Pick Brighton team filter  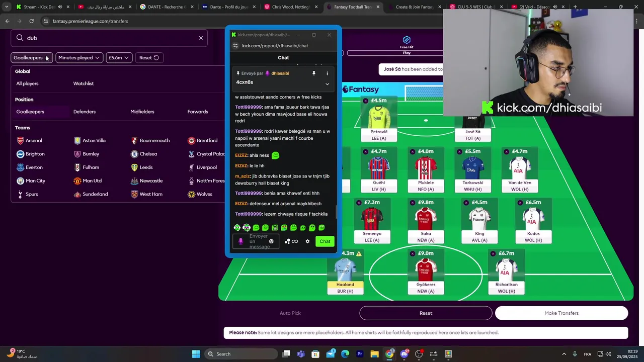pos(30,154)
